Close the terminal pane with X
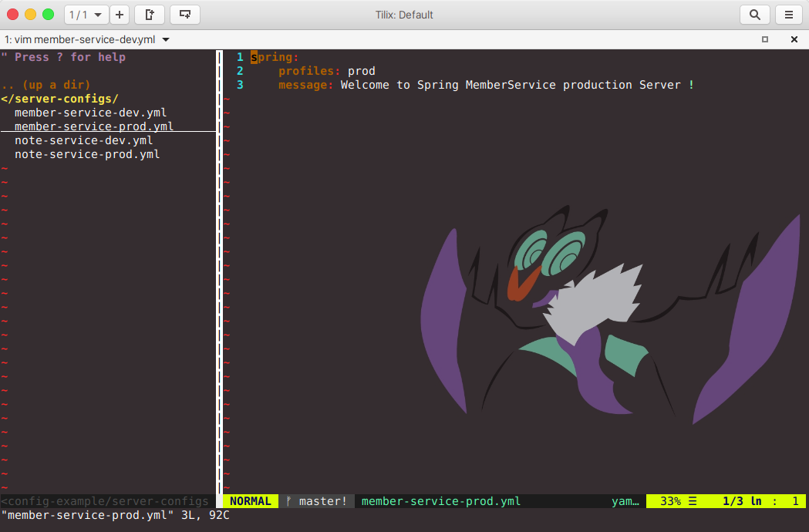This screenshot has height=532, width=809. (x=794, y=39)
